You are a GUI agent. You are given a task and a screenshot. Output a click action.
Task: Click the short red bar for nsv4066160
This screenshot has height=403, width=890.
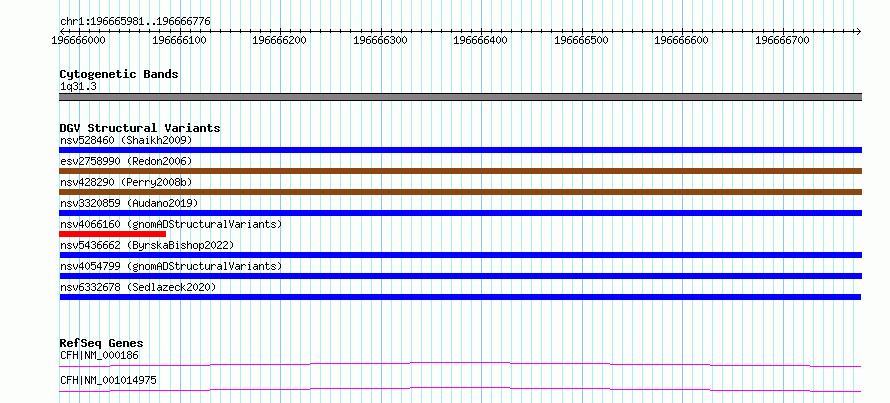(112, 234)
